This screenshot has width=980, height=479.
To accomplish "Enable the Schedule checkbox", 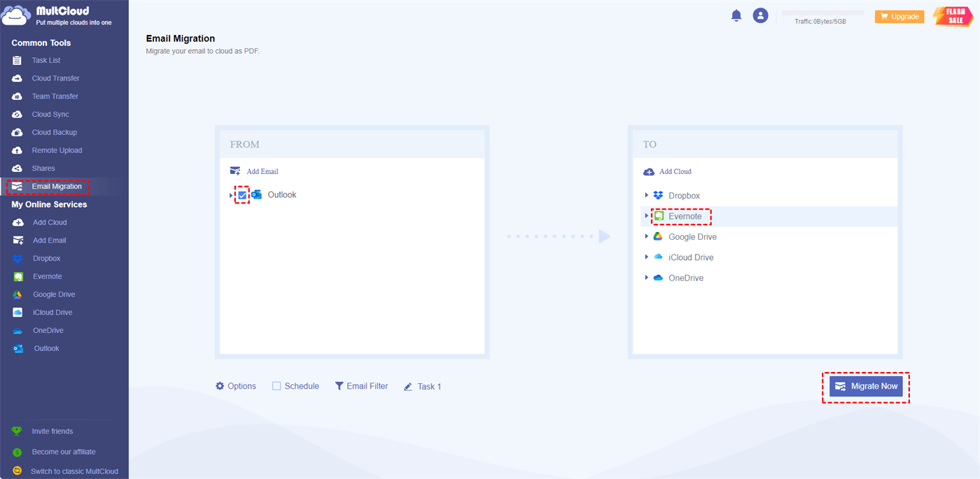I will 276,386.
